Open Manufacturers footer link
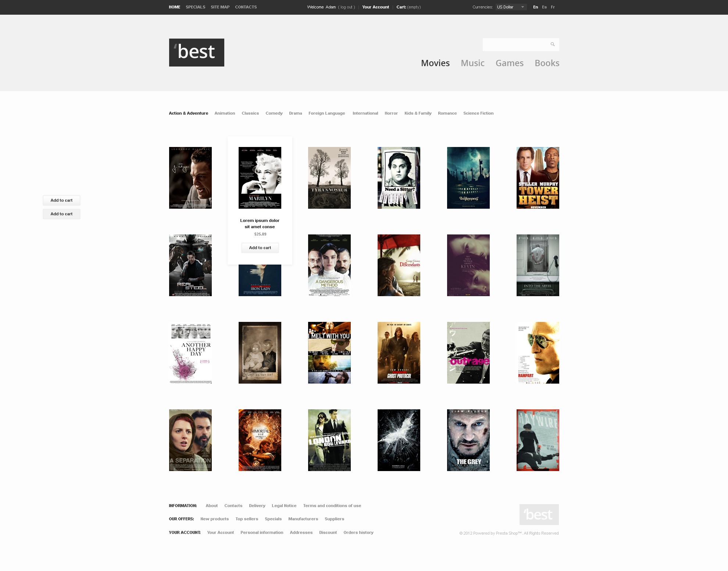 (x=303, y=519)
